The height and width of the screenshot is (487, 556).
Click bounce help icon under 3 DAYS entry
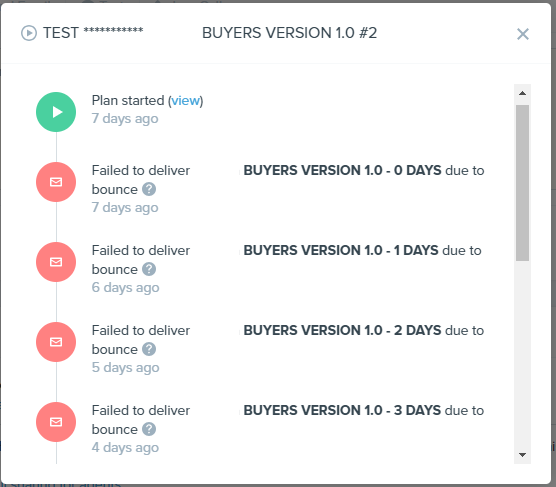[x=149, y=429]
